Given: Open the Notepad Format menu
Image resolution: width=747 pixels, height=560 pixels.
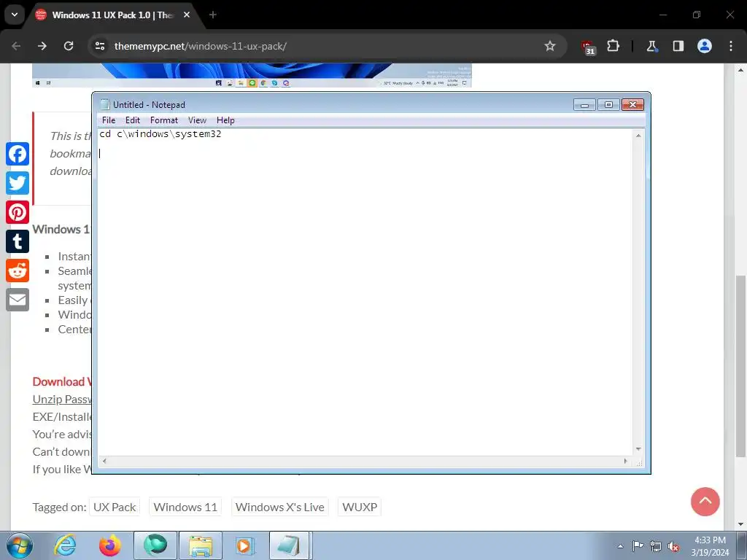Looking at the screenshot, I should point(164,120).
